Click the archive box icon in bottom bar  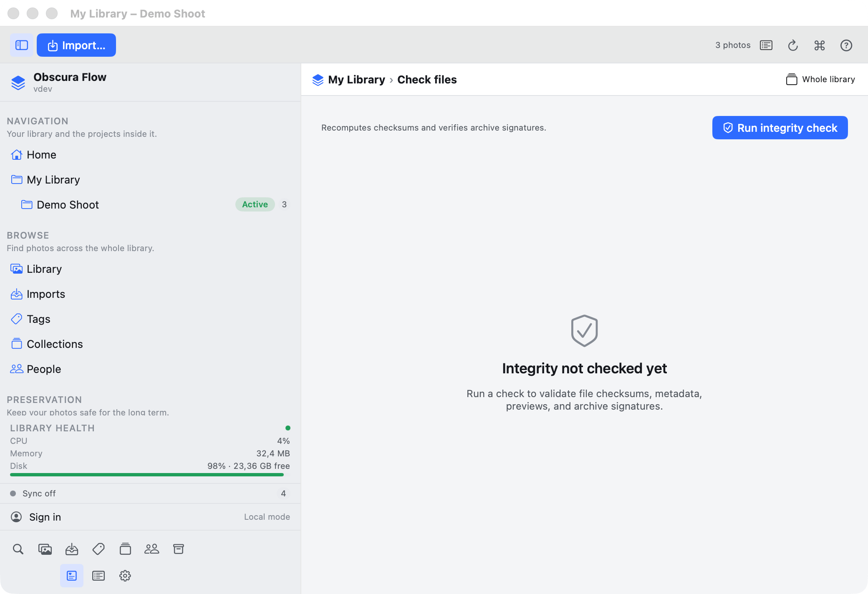point(179,549)
